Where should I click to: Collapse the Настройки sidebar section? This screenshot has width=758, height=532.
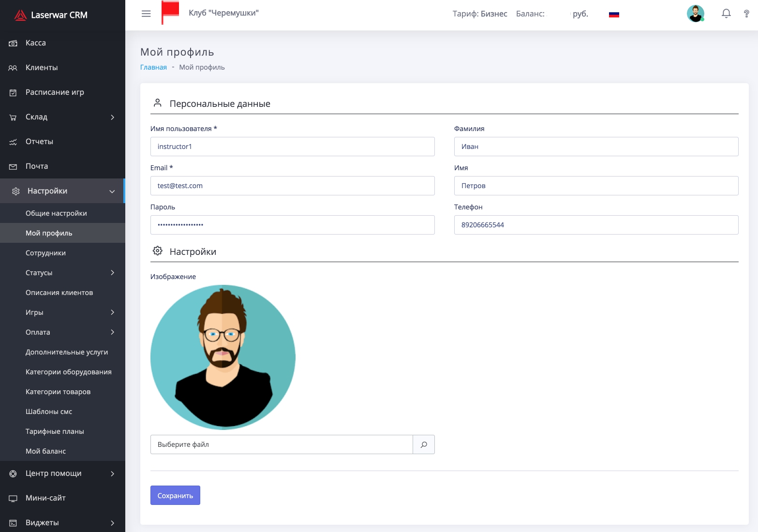62,191
